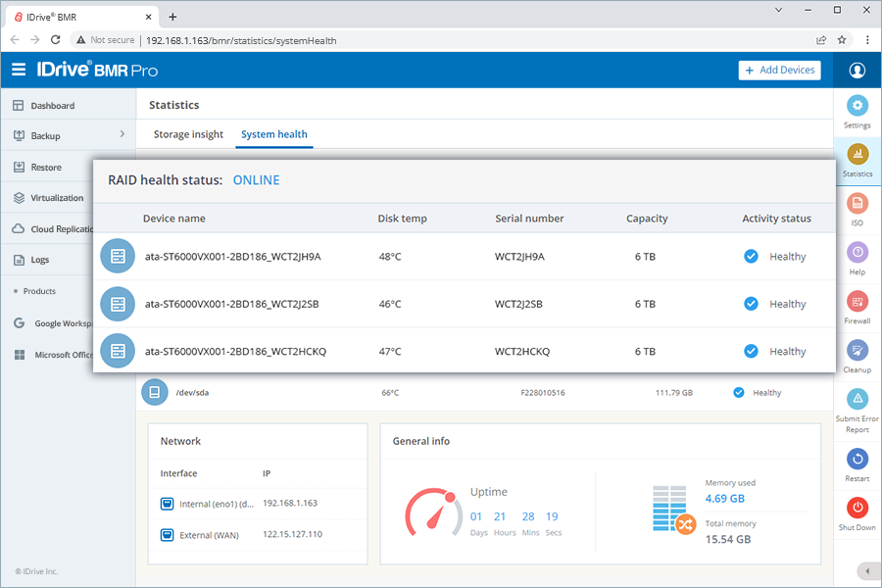Click the /dev/sda disk icon
The height and width of the screenshot is (588, 882).
[155, 392]
